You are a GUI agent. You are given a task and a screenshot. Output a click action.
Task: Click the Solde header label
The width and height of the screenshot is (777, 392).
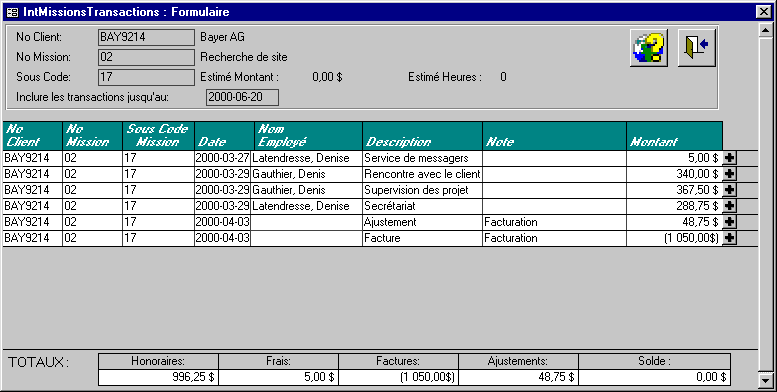654,361
